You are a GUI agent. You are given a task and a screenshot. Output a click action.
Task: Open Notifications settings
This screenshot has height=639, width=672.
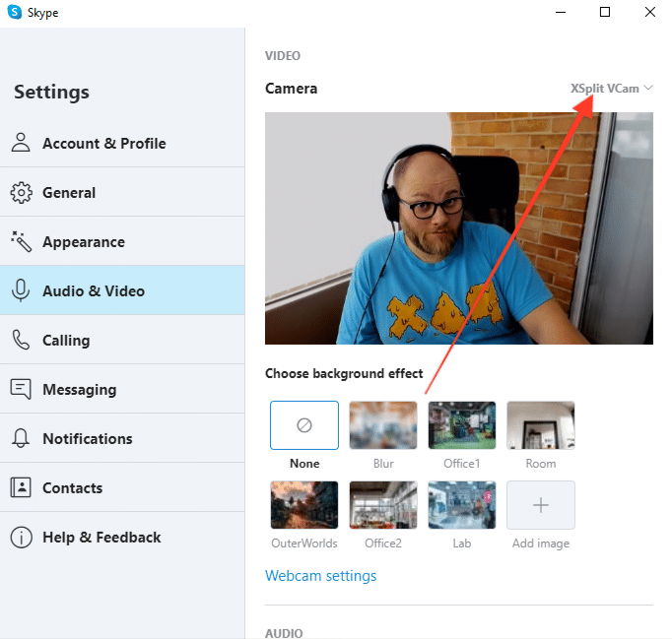[122, 438]
